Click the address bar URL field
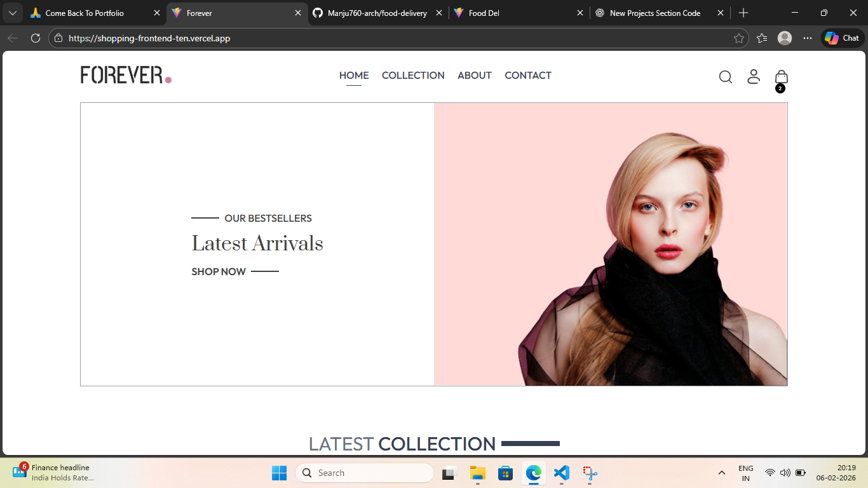Image resolution: width=868 pixels, height=488 pixels. (381, 38)
